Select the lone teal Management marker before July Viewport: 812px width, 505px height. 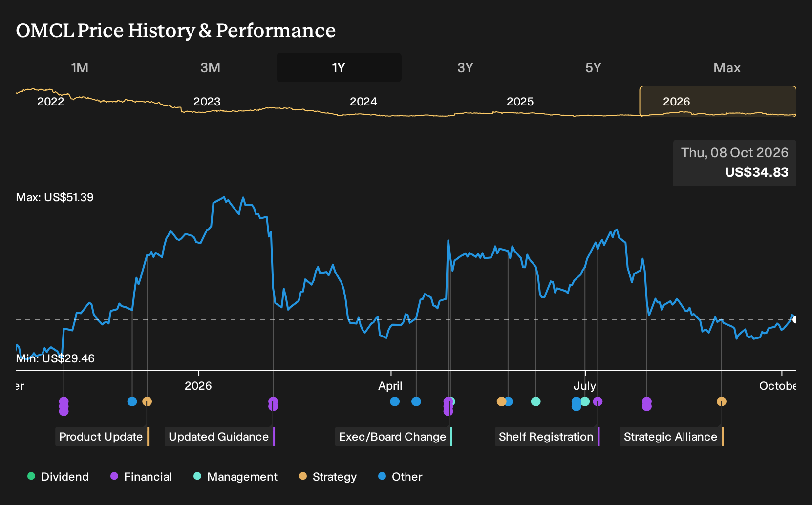536,401
